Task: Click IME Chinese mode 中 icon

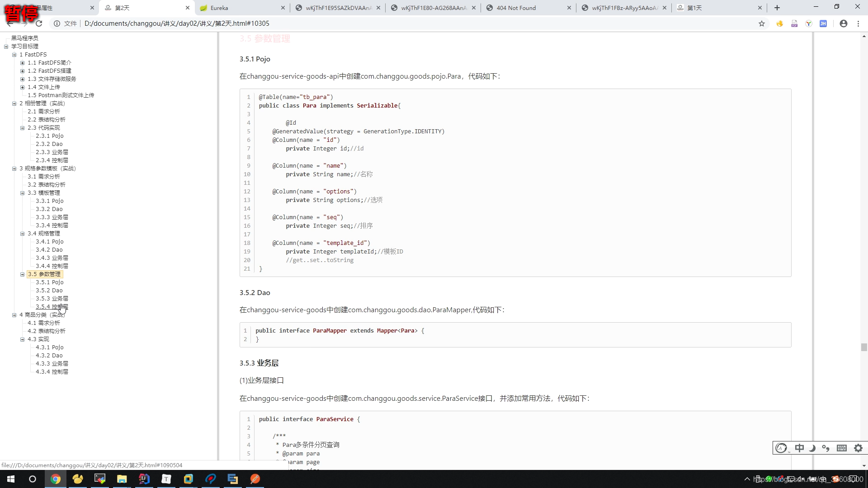Action: [799, 448]
